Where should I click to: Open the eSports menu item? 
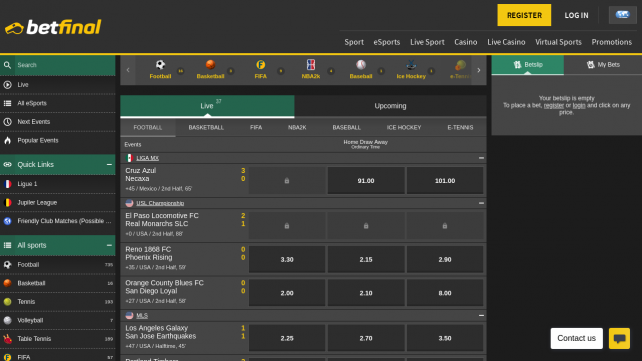coord(387,42)
